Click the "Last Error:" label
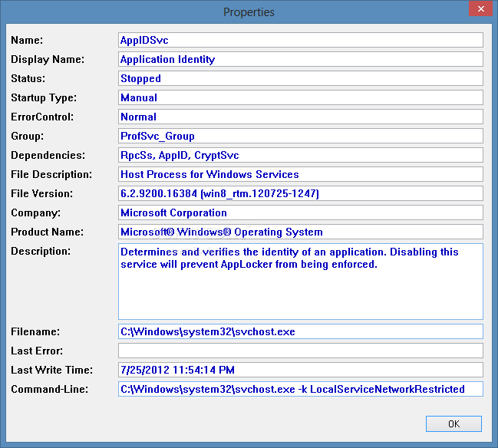This screenshot has height=448, width=498. pyautogui.click(x=37, y=351)
